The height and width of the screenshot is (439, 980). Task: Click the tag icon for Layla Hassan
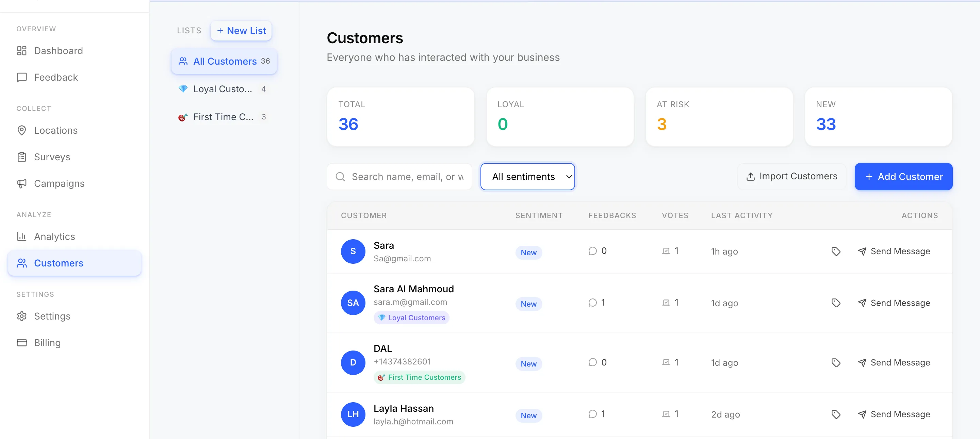coord(836,414)
